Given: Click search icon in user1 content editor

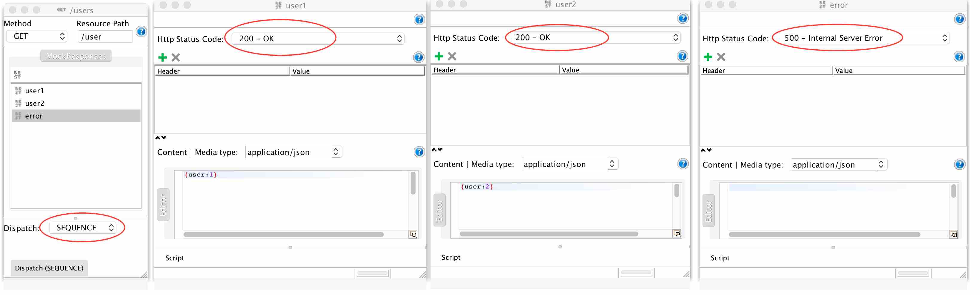Looking at the screenshot, I should coord(413,235).
